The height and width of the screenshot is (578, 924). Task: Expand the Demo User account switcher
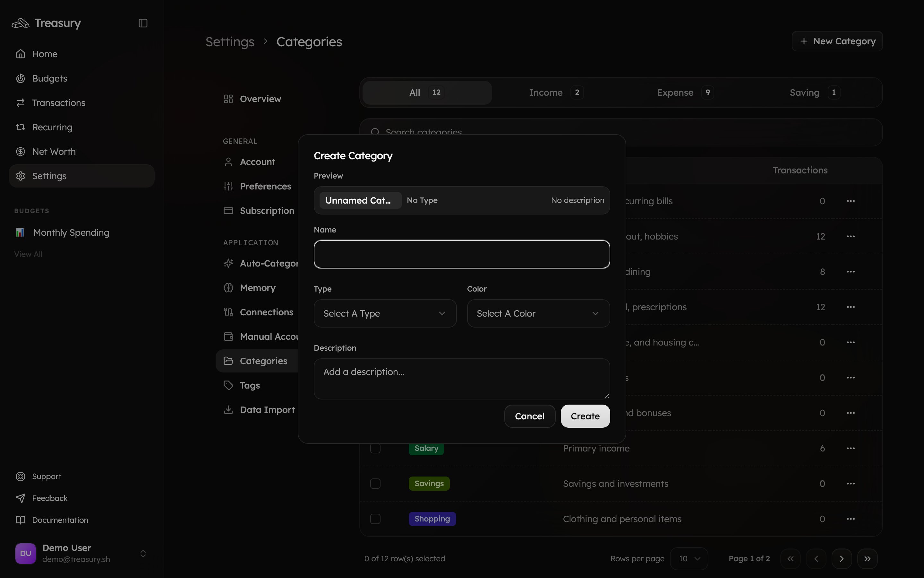[143, 554]
